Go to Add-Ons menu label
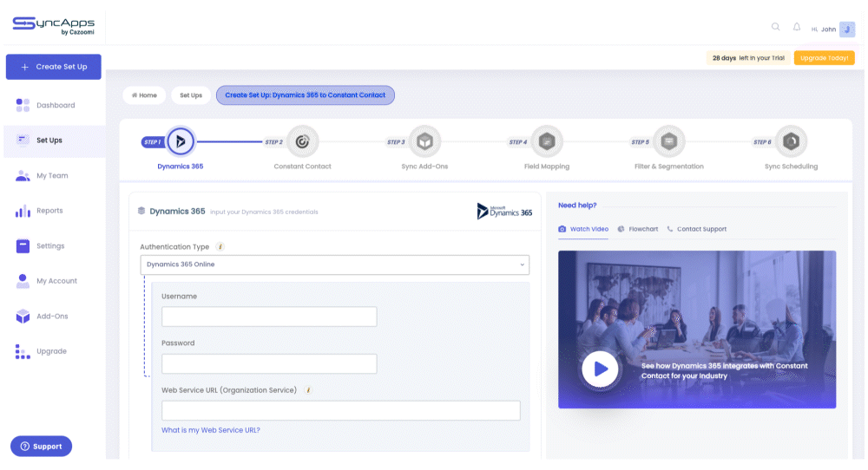This screenshot has height=470, width=868. point(53,317)
